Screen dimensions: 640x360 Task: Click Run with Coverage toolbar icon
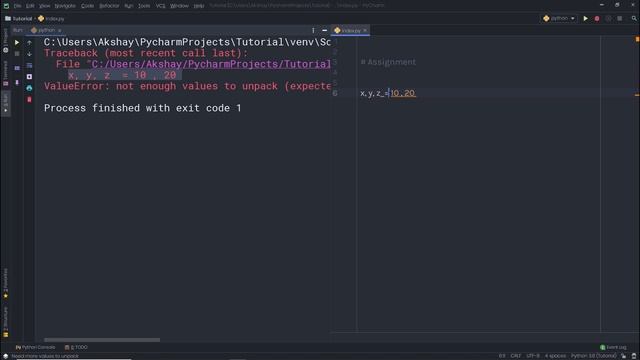tap(608, 18)
